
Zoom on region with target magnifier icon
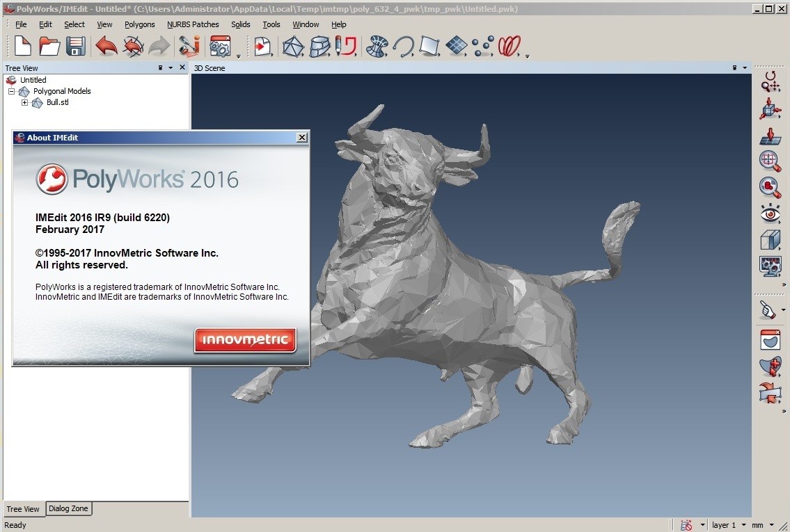pyautogui.click(x=770, y=161)
